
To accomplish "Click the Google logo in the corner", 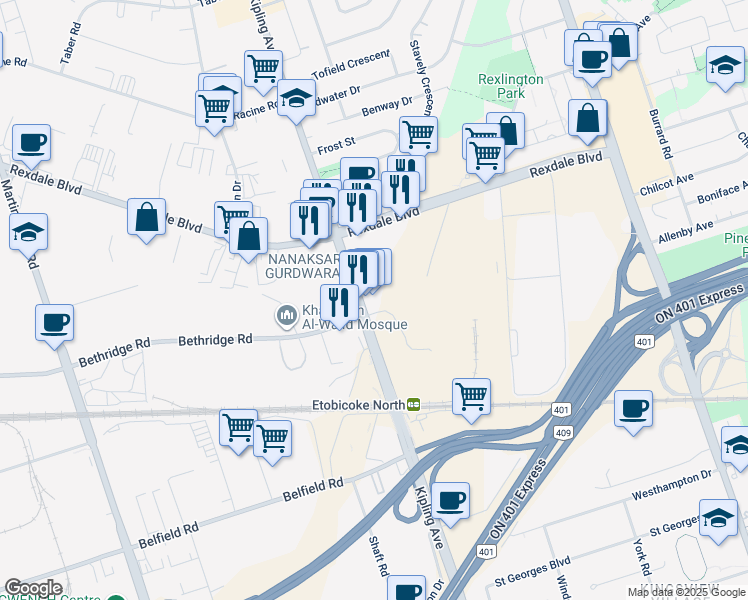I will click(33, 588).
